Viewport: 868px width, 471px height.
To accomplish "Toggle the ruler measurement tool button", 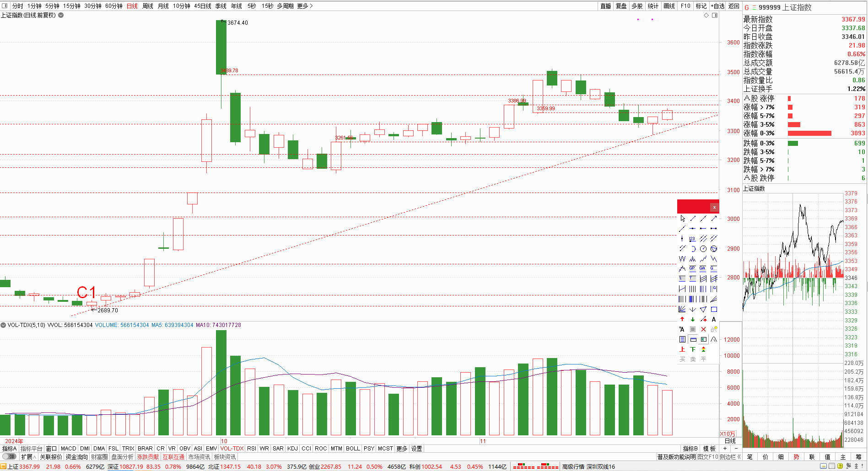I will coord(693,339).
